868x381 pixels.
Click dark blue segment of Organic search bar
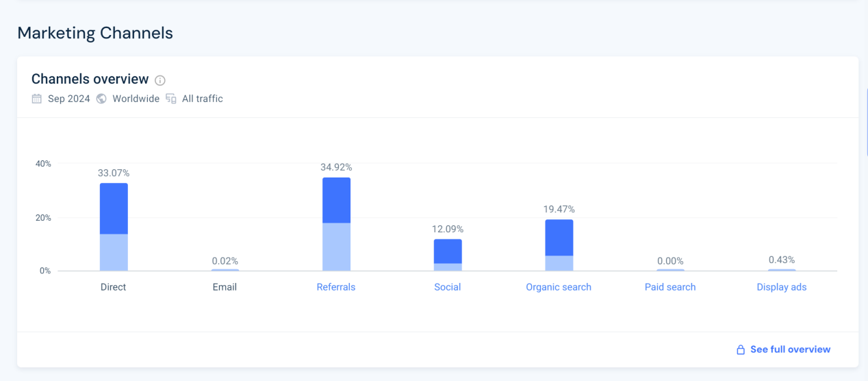click(x=559, y=237)
